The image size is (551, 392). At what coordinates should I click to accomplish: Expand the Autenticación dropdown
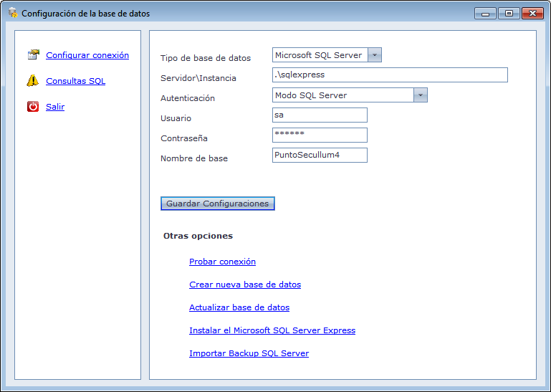(x=420, y=95)
